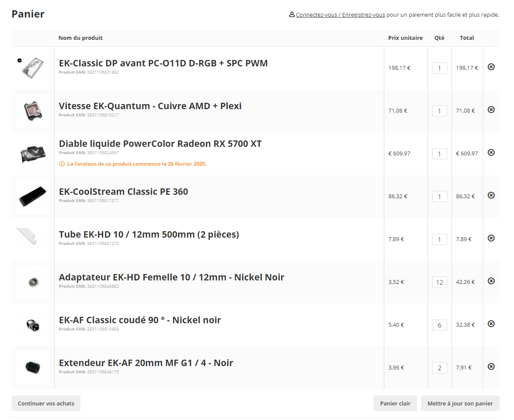
Task: Delete Tube EK-HD 10/12mm from cart
Action: pyautogui.click(x=491, y=238)
